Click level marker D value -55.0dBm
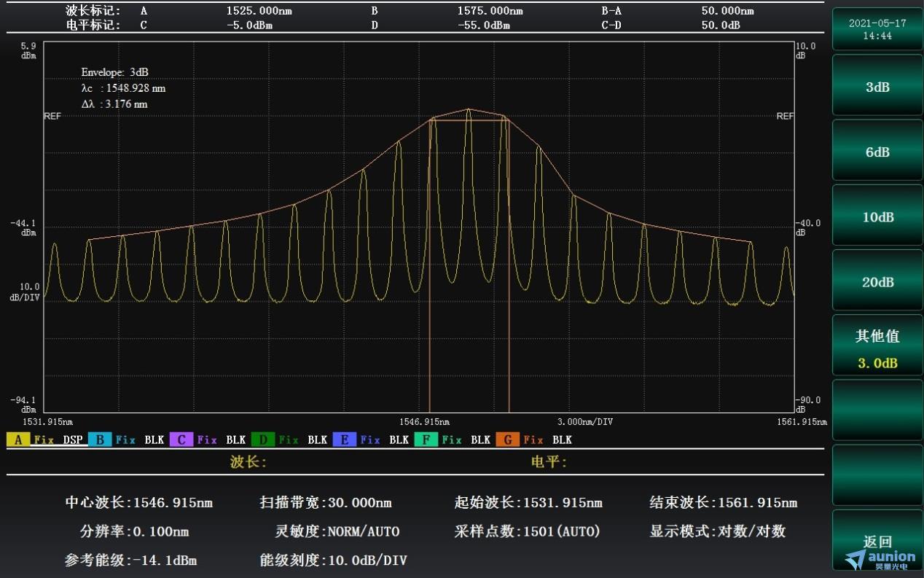This screenshot has width=924, height=578. 484,25
